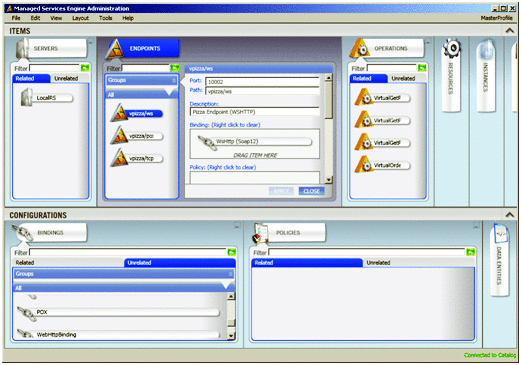
Task: Click the Close button in endpoint details
Action: pos(311,191)
